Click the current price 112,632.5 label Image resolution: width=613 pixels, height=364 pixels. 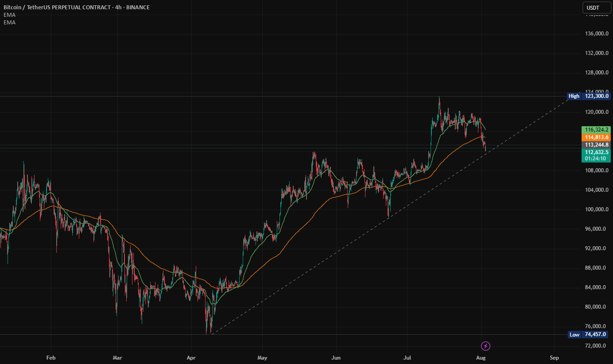[596, 152]
